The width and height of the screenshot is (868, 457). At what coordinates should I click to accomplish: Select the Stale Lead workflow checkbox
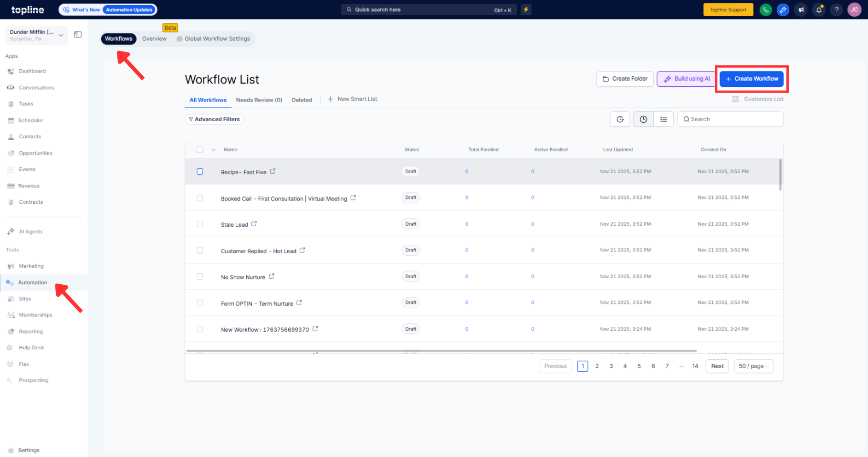(x=200, y=224)
